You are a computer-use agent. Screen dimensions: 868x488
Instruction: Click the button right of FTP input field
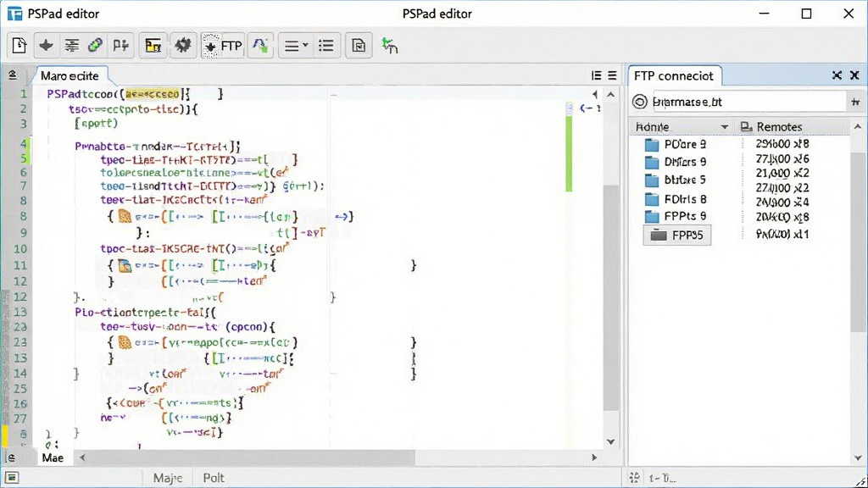click(x=855, y=102)
